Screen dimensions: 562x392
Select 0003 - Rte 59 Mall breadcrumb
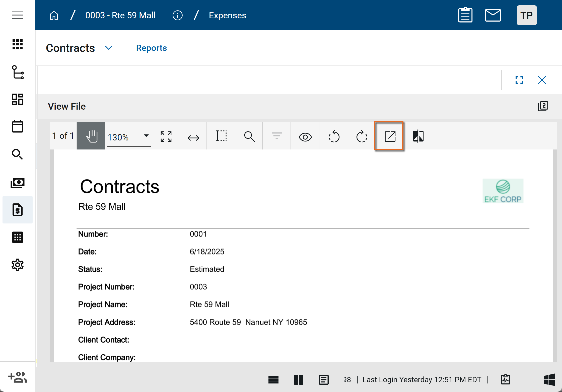click(120, 15)
